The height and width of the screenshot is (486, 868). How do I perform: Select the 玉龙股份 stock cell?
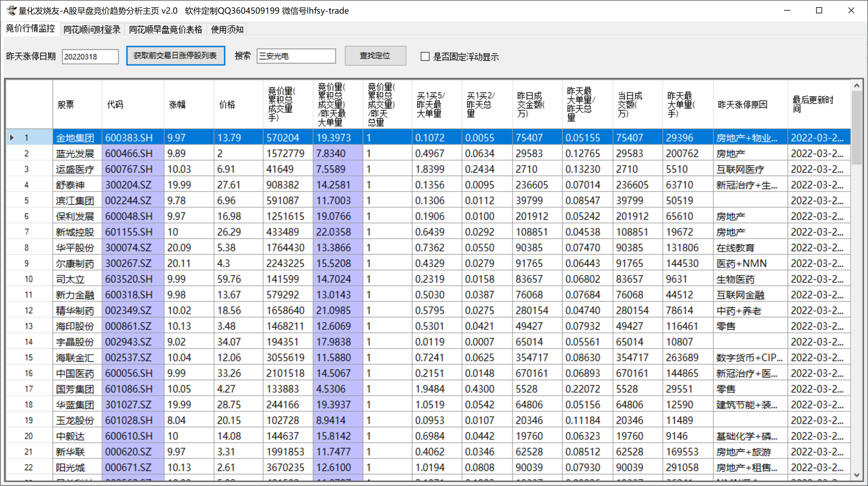click(77, 420)
